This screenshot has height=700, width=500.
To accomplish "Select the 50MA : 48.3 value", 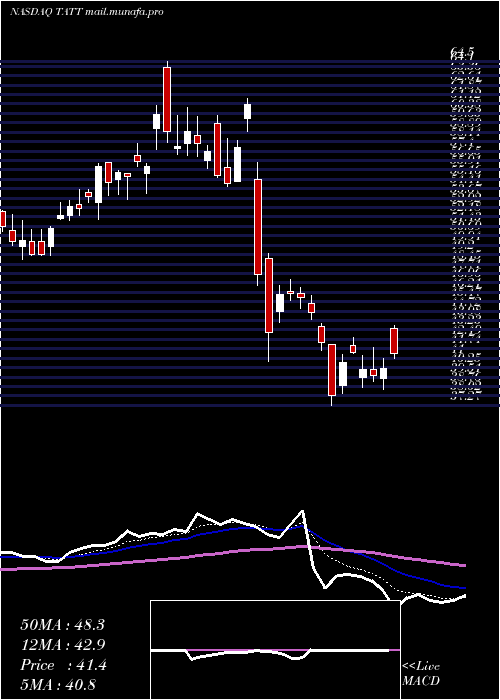I will pos(62,625).
